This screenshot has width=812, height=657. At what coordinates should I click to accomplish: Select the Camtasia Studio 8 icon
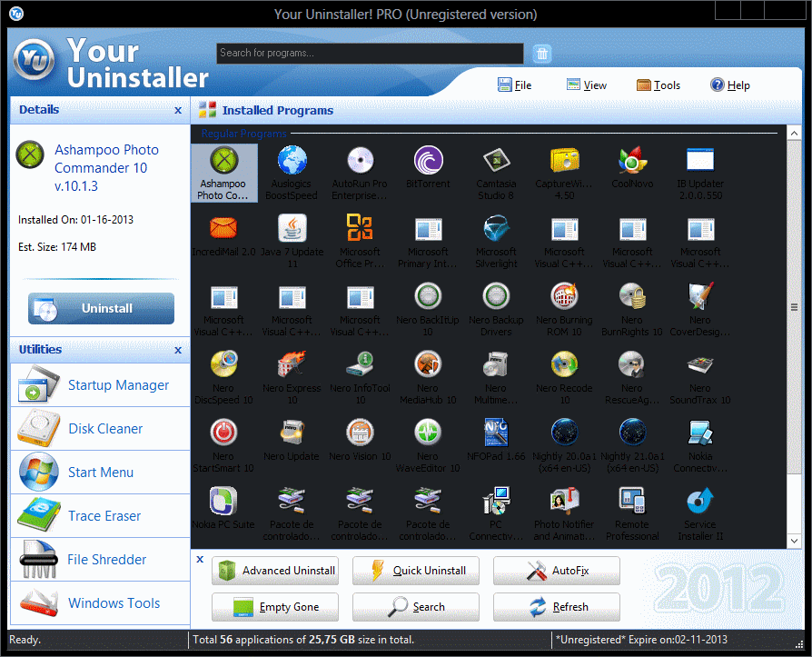[496, 162]
